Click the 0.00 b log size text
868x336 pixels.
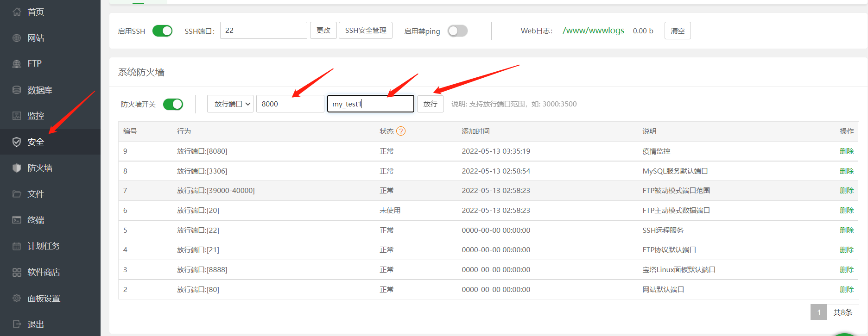point(643,31)
